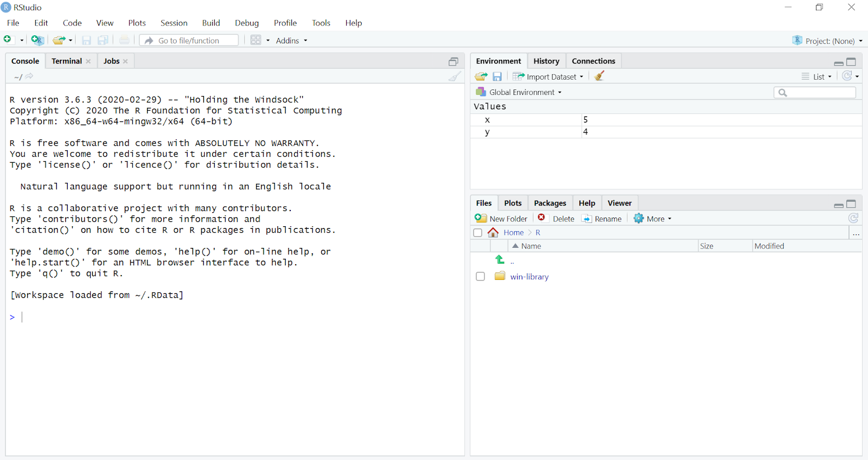Click the Print icon in main toolbar
Viewport: 868px width, 460px height.
(x=124, y=40)
